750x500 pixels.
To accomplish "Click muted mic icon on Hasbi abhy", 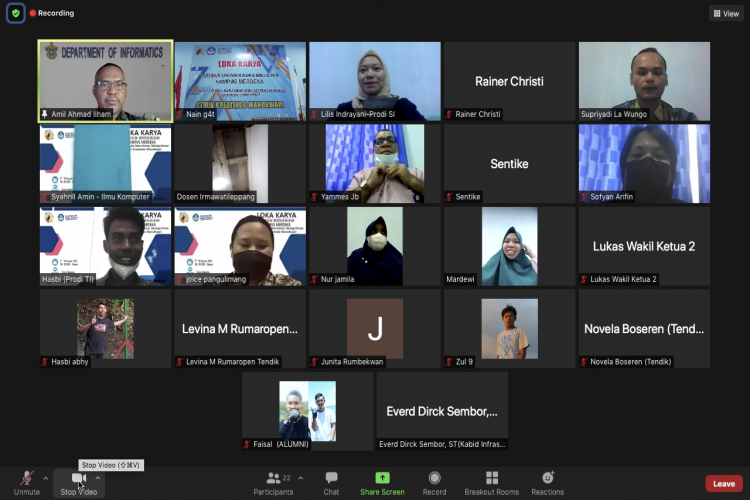I will coord(45,362).
